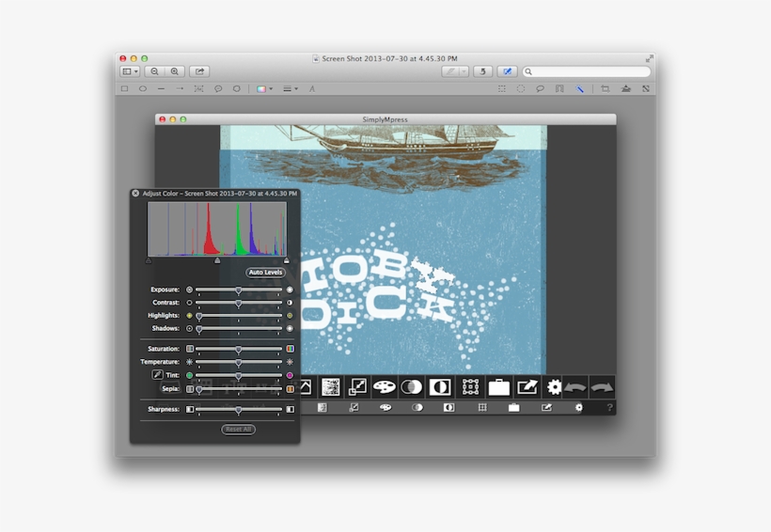Viewport: 771px width, 532px height.
Task: Click the Exposure slider handle
Action: pos(239,290)
